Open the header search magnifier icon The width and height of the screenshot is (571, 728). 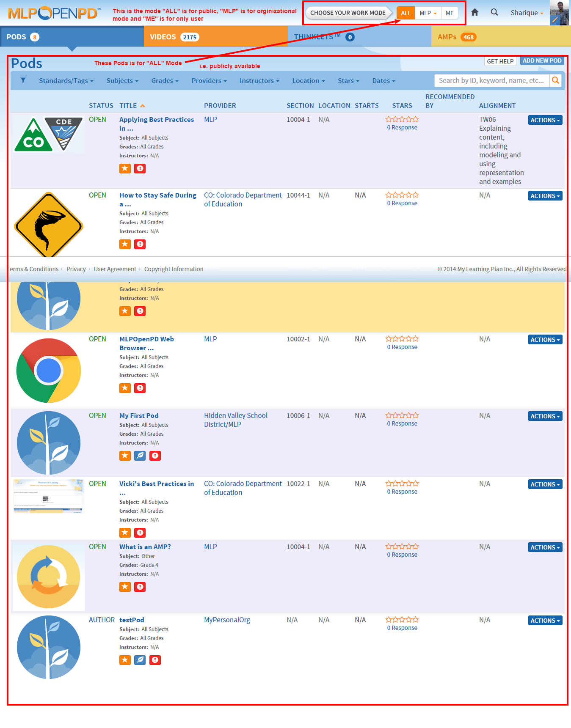pos(494,12)
